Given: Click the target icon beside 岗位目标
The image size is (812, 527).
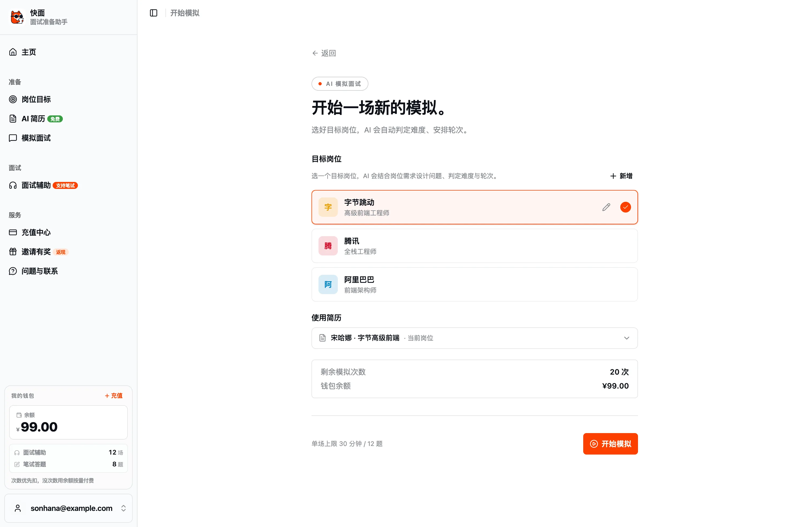Looking at the screenshot, I should tap(13, 99).
